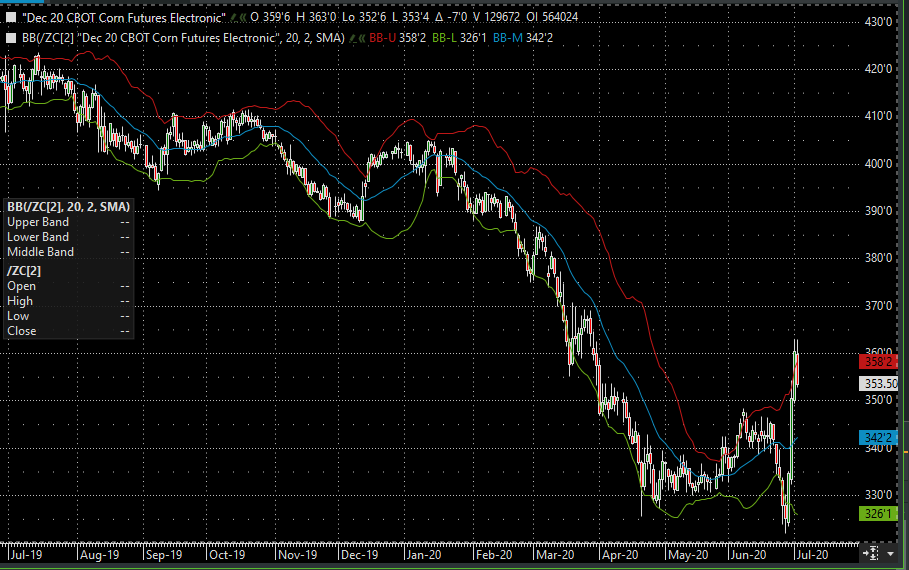Click the auto-fit price axis scale icon
The width and height of the screenshot is (909, 570).
point(871,553)
